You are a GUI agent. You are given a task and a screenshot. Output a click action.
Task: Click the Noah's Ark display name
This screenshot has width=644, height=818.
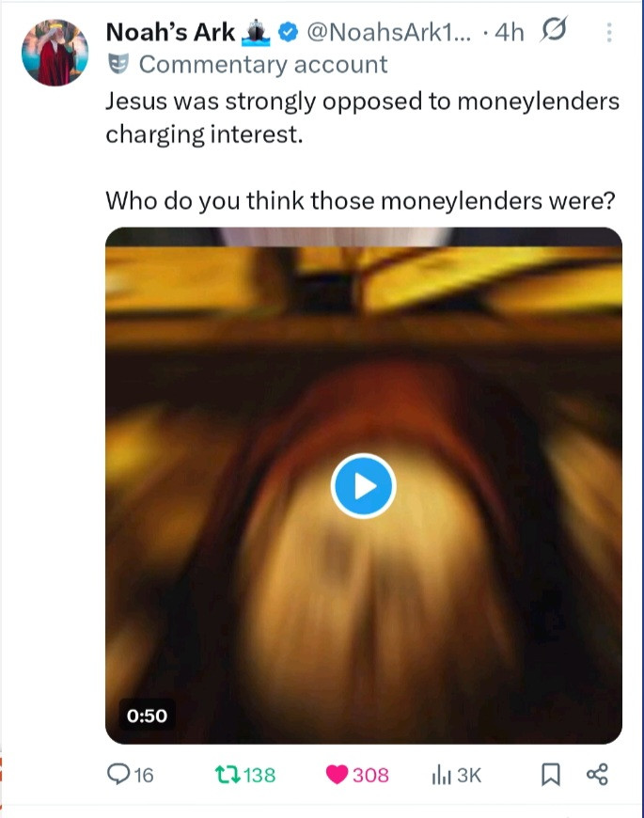pyautogui.click(x=170, y=32)
